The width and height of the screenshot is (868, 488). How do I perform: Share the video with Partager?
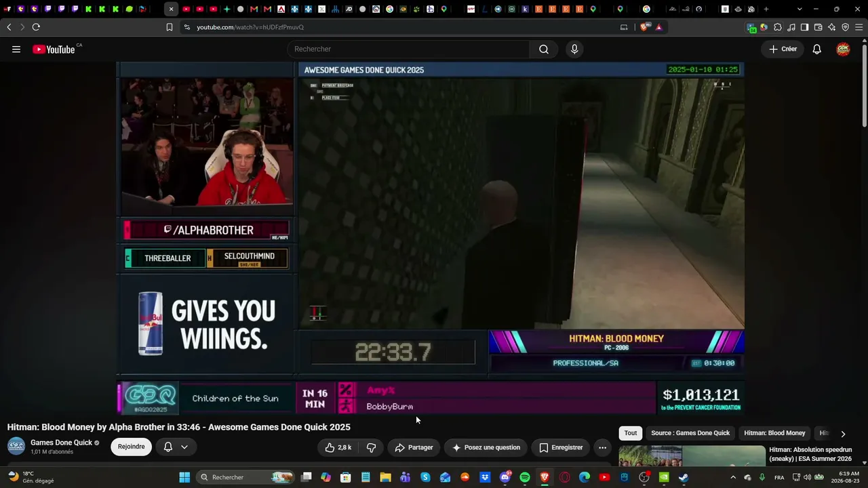414,447
